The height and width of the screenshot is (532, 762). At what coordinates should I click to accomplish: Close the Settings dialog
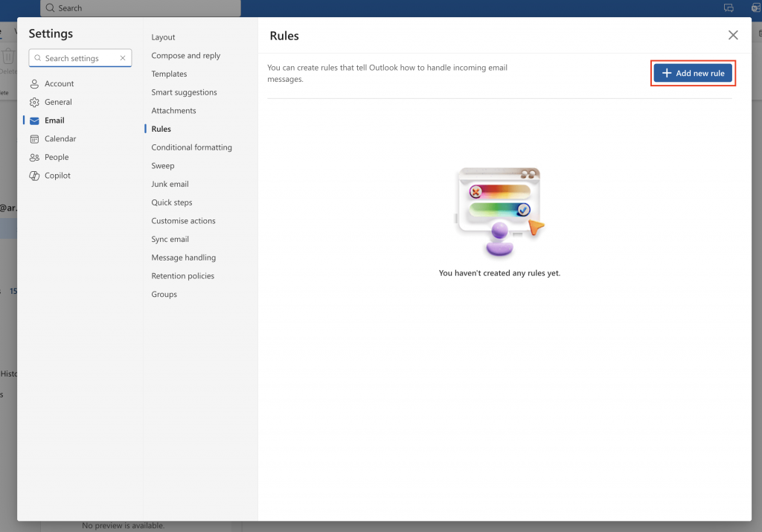point(733,35)
